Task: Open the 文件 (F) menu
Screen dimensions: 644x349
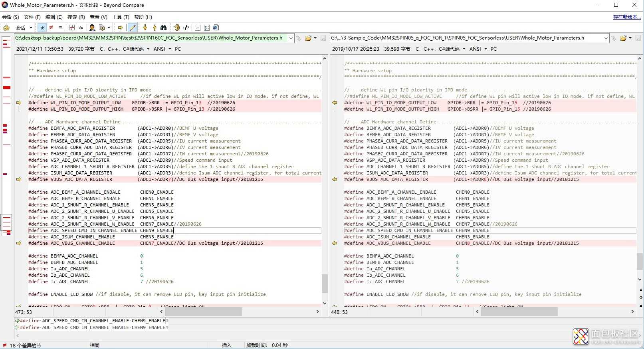Action: point(32,17)
